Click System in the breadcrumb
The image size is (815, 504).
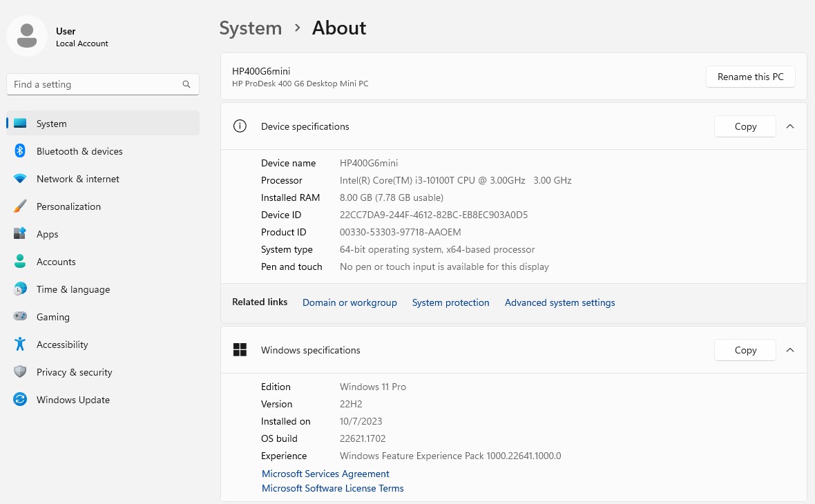[x=251, y=28]
